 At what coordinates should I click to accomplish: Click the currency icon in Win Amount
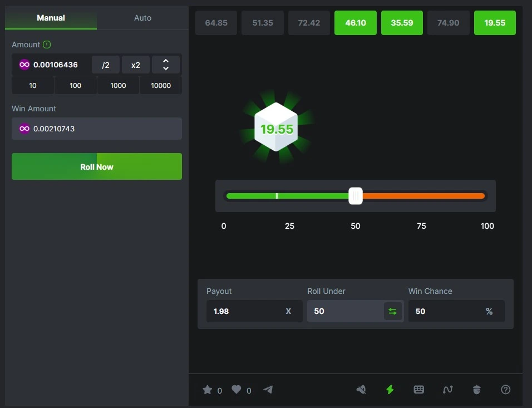24,129
